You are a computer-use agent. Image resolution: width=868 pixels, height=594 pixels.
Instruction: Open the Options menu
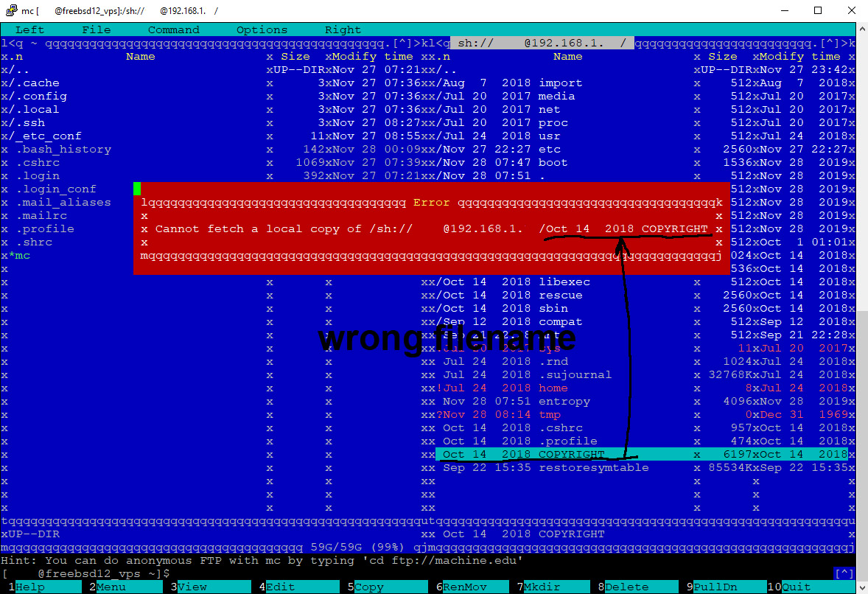click(262, 30)
